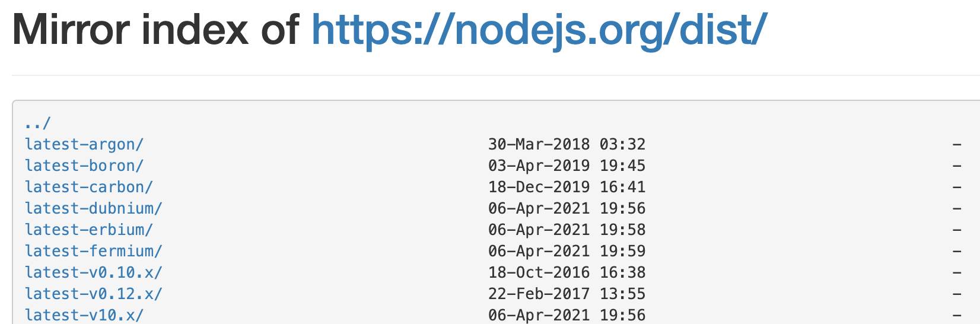Click the 03-Apr-2019 19:45 timestamp
Image resolution: width=980 pixels, height=324 pixels.
click(x=567, y=166)
